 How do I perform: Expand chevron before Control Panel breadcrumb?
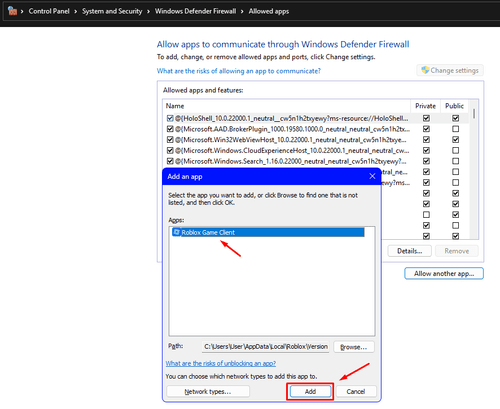click(x=22, y=12)
